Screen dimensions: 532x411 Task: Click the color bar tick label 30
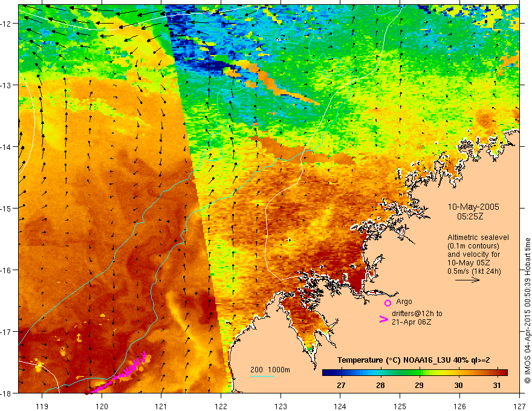tap(458, 385)
